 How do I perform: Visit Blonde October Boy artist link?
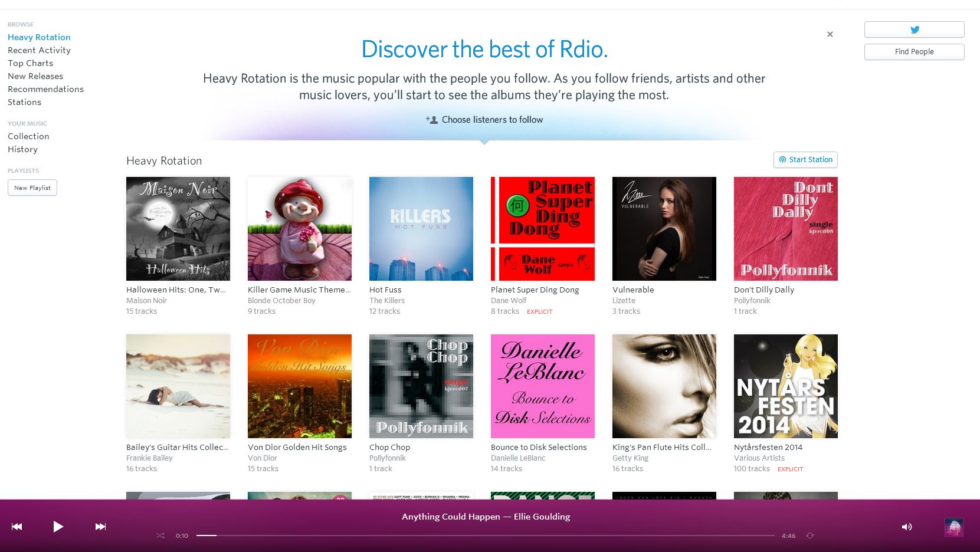tap(281, 301)
